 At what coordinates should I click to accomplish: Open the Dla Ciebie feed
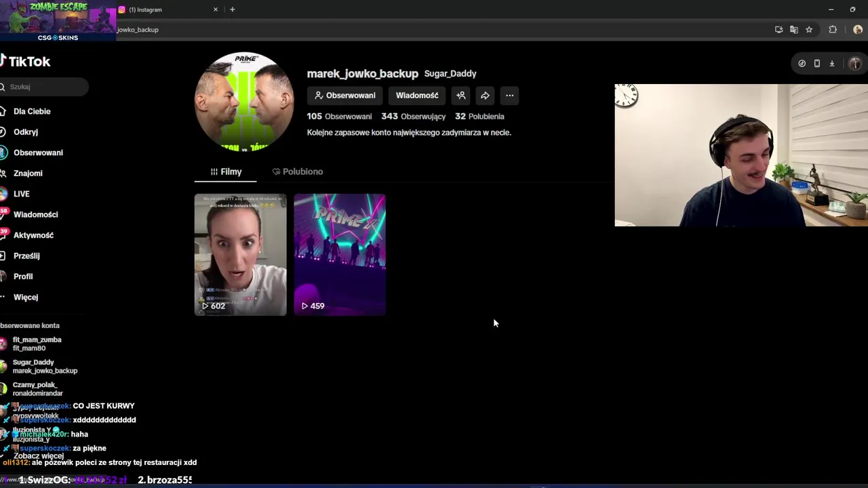pyautogui.click(x=32, y=111)
